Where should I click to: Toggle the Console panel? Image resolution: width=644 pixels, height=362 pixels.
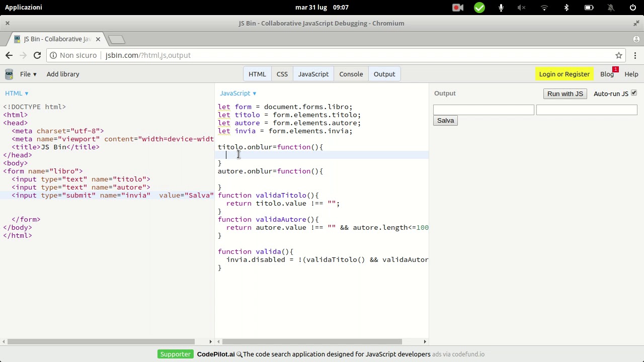coord(351,74)
